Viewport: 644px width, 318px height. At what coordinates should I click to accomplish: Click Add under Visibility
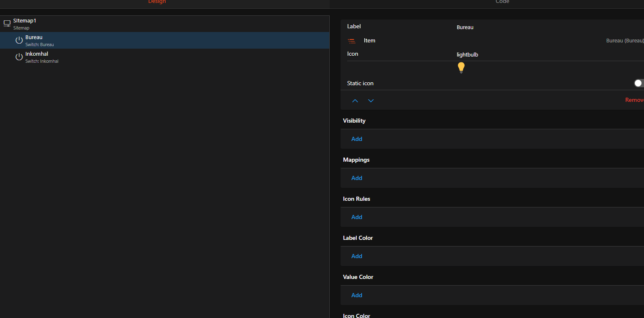pos(357,139)
